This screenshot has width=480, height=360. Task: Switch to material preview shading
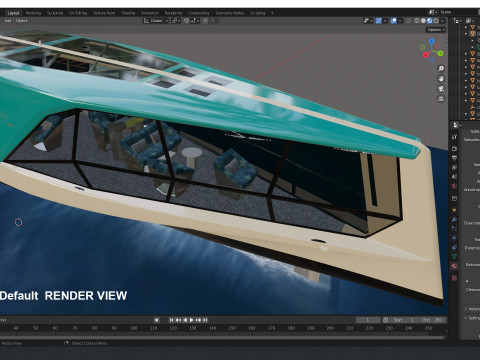pyautogui.click(x=430, y=21)
